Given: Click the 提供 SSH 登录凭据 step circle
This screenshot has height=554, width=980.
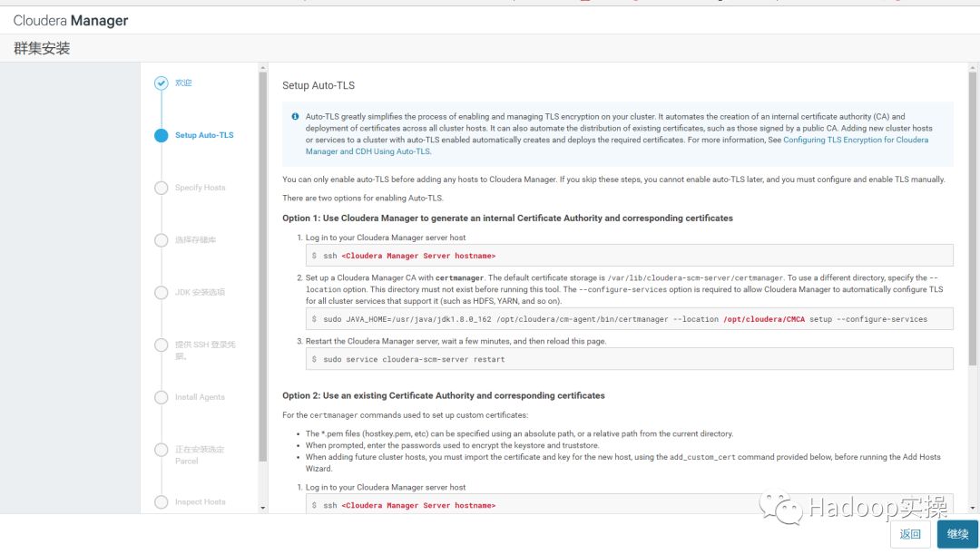Looking at the screenshot, I should pyautogui.click(x=162, y=345).
